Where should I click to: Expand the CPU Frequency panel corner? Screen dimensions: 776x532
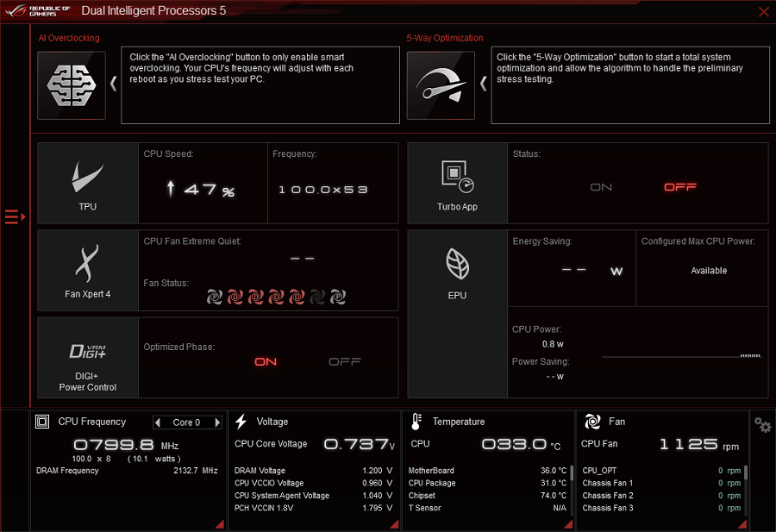tap(220, 524)
